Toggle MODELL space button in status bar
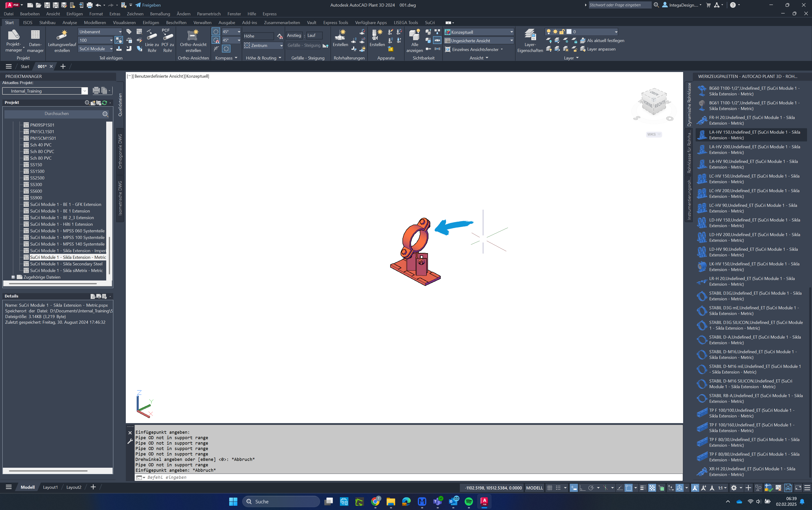The width and height of the screenshot is (812, 510). point(534,488)
